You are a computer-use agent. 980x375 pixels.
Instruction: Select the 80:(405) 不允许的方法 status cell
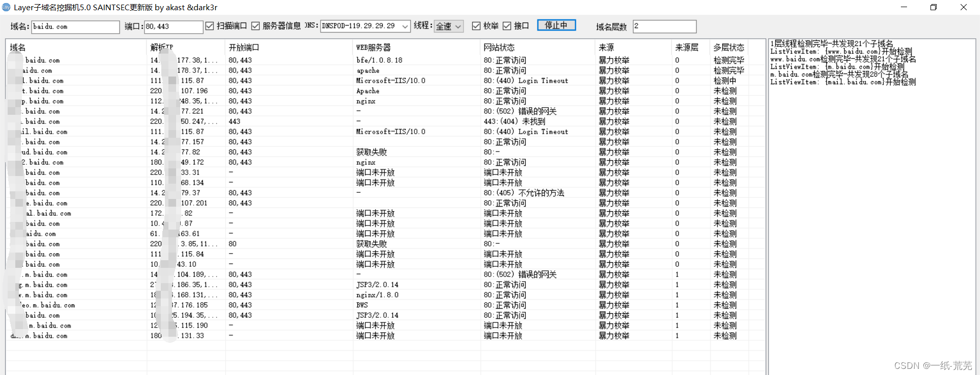coord(524,193)
